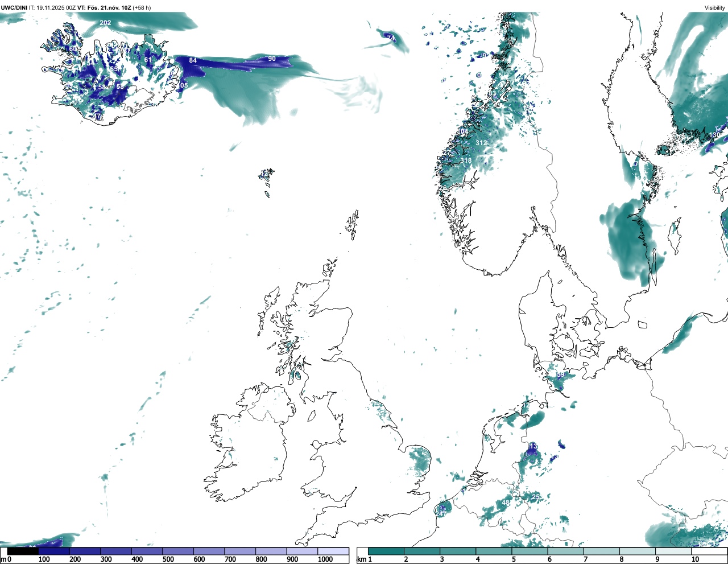
Task: Pick the 5–6 km teal legend swatch
Action: click(x=531, y=551)
